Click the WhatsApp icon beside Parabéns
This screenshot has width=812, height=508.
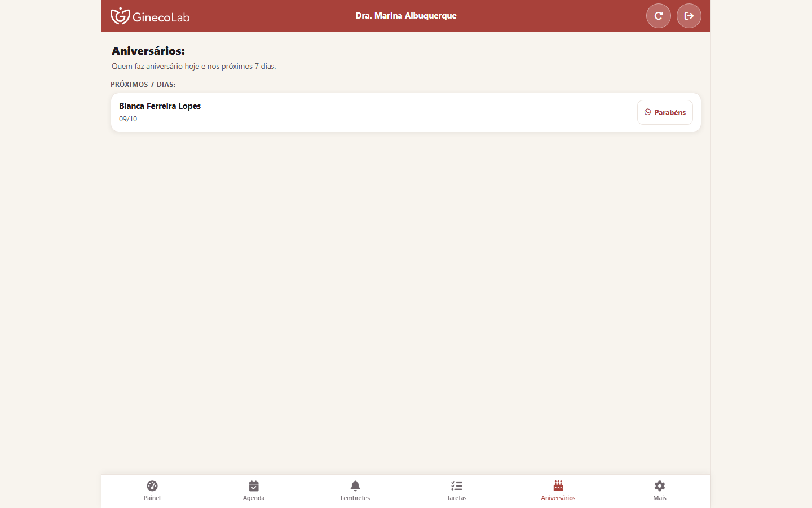647,112
